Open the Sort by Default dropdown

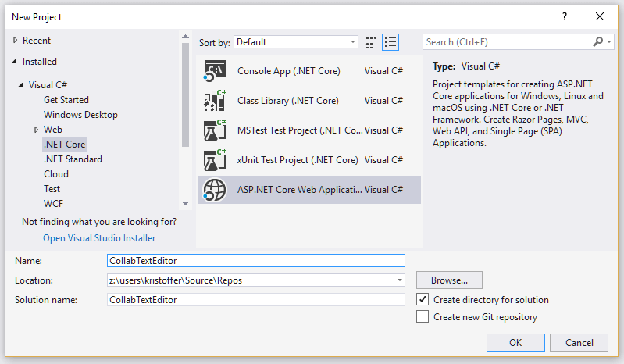(296, 42)
